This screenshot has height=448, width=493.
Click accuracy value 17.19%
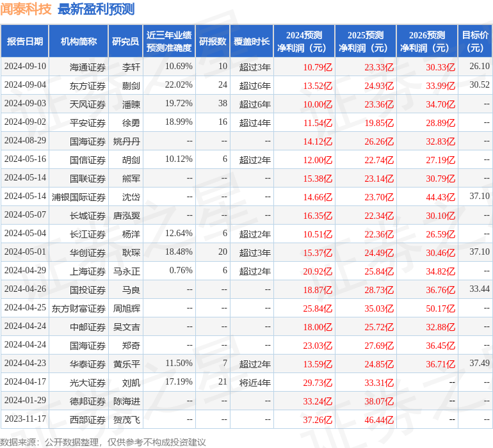(179, 381)
